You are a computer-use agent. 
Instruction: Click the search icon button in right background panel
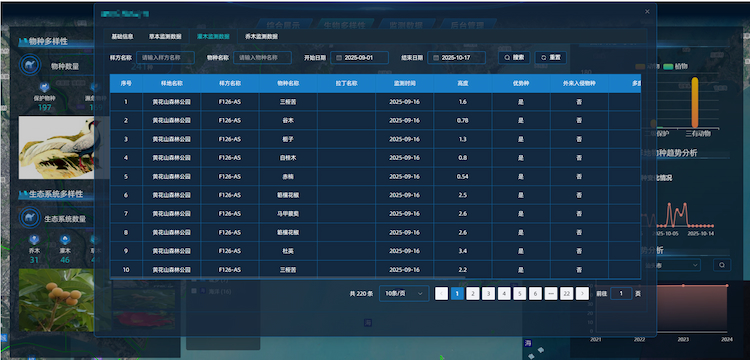click(722, 264)
